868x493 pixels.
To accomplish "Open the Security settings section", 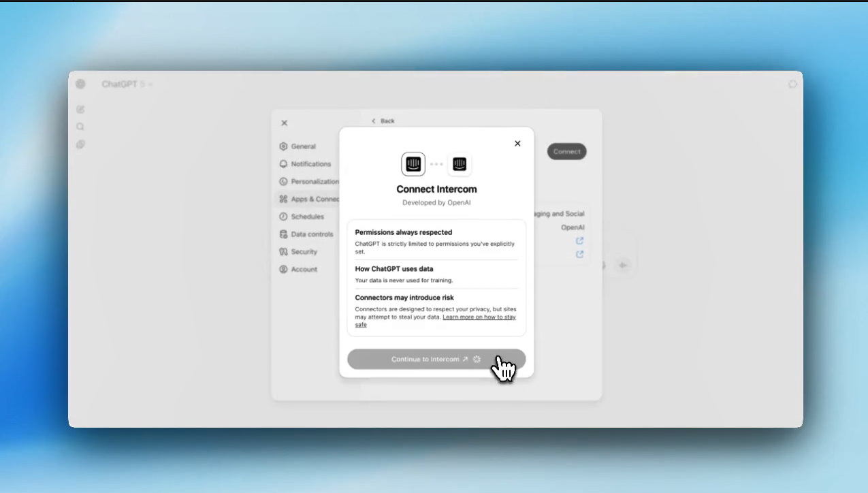I will 304,252.
